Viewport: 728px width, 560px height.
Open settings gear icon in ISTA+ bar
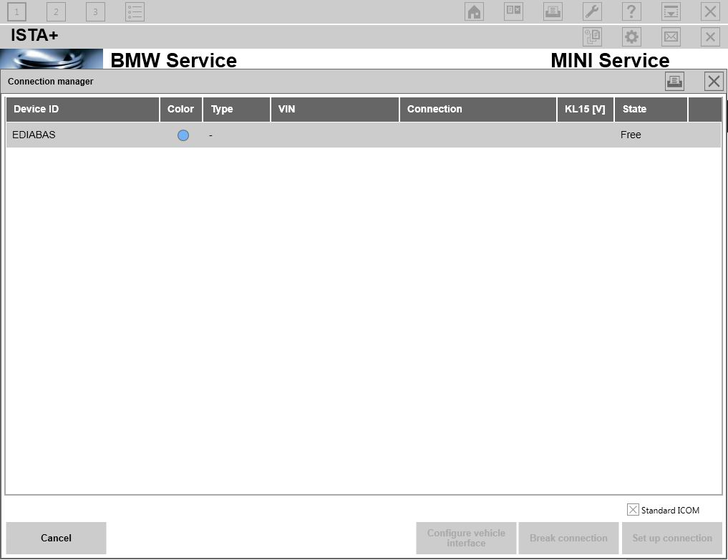click(631, 37)
